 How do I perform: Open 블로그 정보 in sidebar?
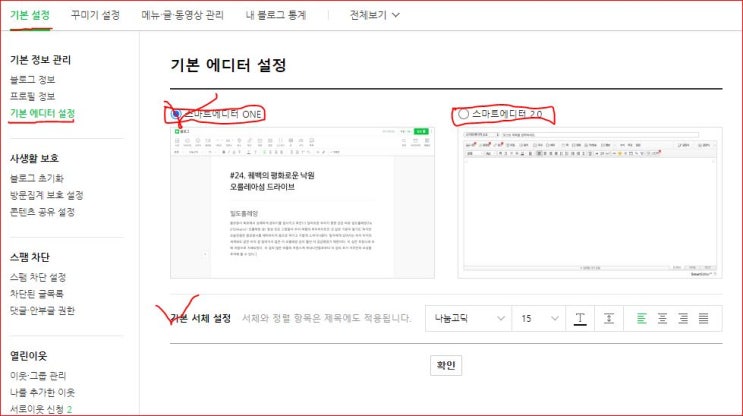click(x=33, y=80)
